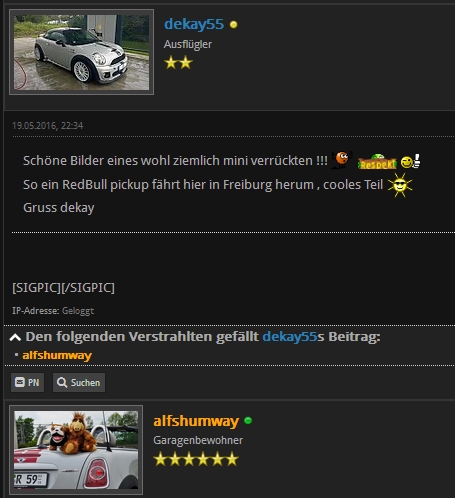Image resolution: width=455 pixels, height=498 pixels.
Task: Send a private message with the PN button
Action: click(28, 382)
